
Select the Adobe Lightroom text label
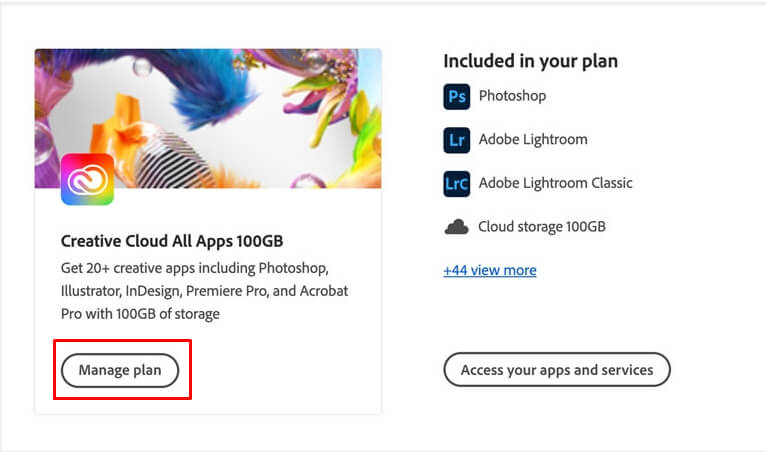click(532, 140)
